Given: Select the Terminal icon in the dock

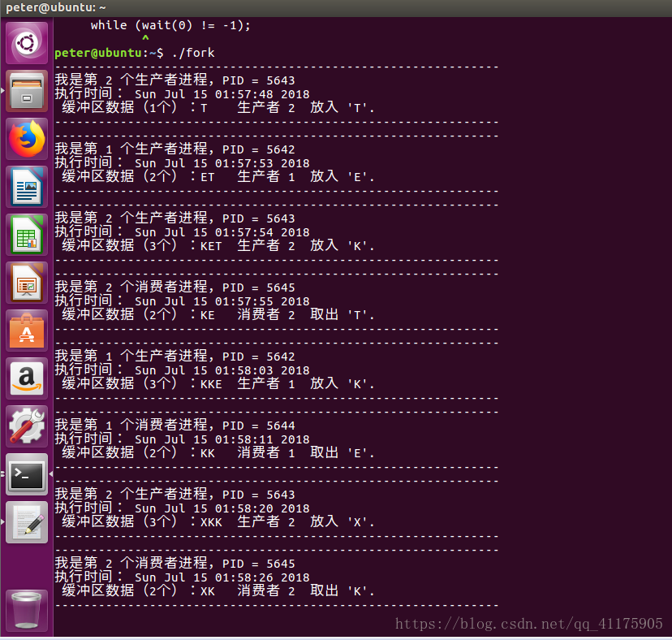Looking at the screenshot, I should 27,475.
